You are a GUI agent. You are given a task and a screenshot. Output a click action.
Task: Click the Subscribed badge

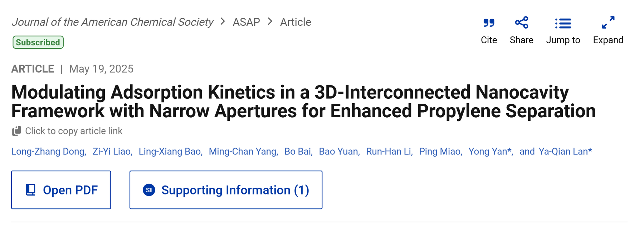(x=38, y=42)
